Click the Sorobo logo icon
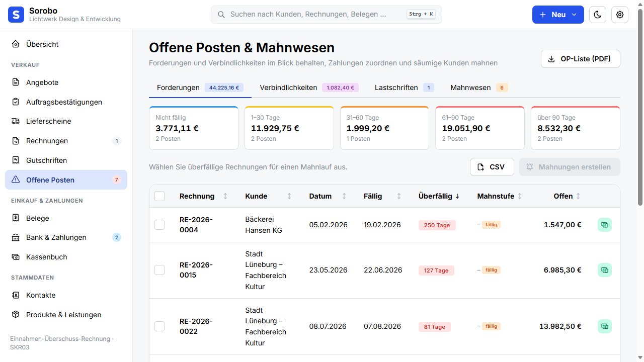The width and height of the screenshot is (644, 362). point(16,15)
